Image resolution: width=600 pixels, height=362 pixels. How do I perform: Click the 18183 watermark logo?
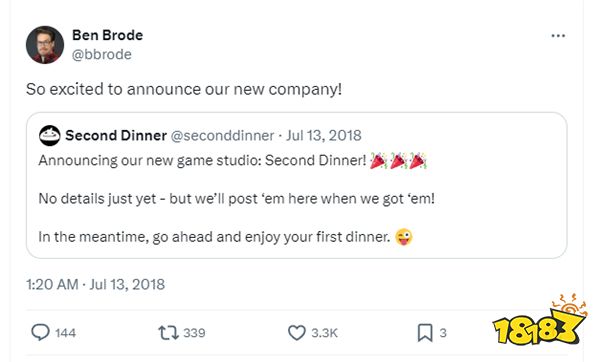540,321
